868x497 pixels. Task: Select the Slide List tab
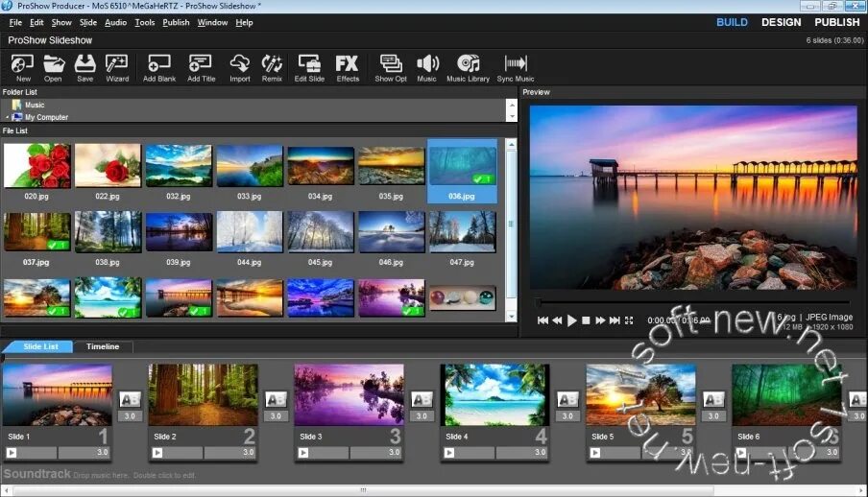[x=38, y=346]
